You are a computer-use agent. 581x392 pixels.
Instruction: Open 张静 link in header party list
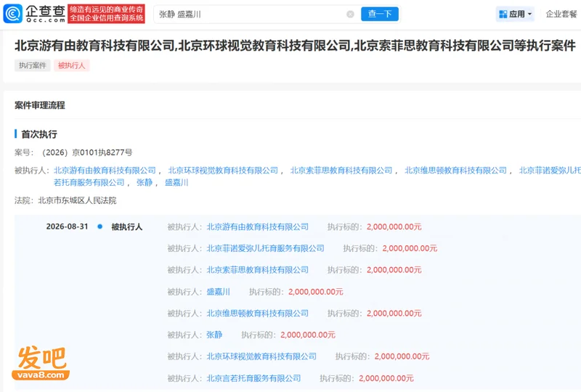pos(145,183)
